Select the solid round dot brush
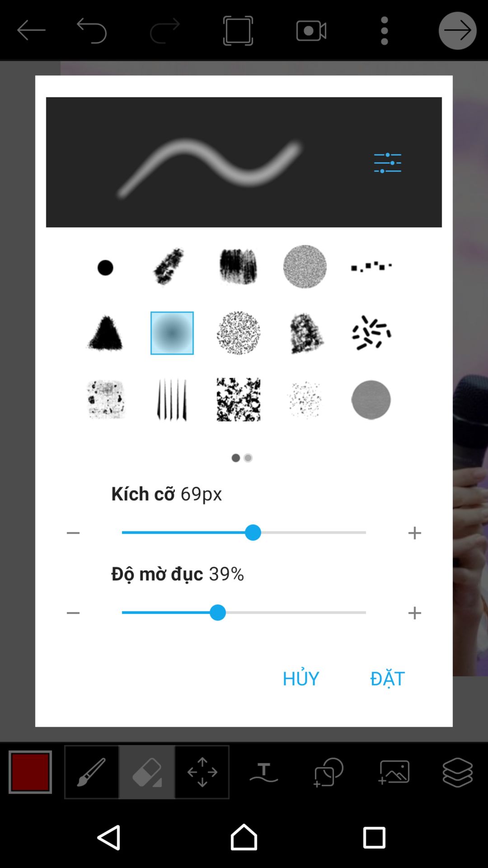The width and height of the screenshot is (488, 868). [x=105, y=268]
